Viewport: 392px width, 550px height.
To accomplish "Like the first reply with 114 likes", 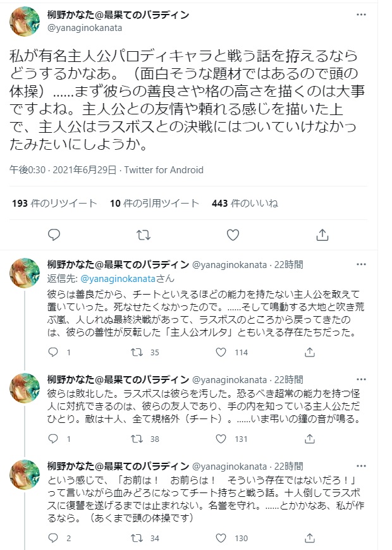I will coord(224,352).
